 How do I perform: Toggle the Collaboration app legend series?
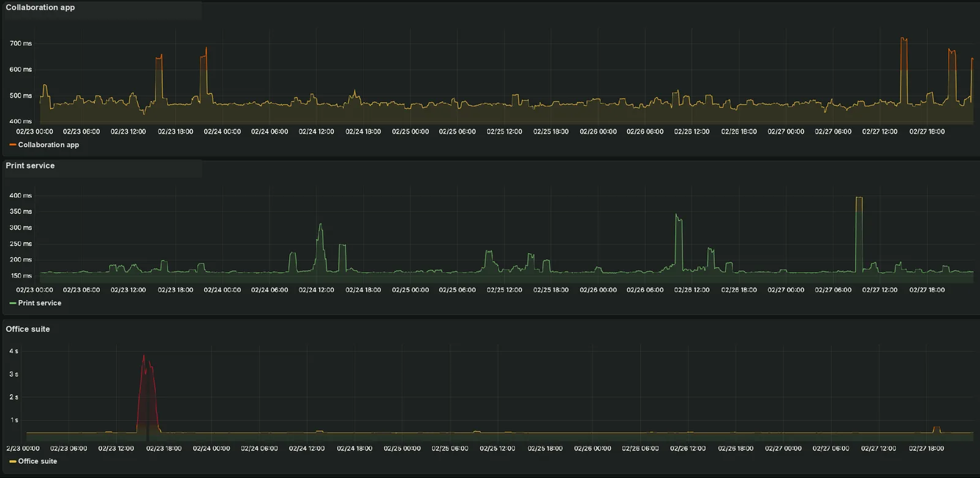[48, 145]
